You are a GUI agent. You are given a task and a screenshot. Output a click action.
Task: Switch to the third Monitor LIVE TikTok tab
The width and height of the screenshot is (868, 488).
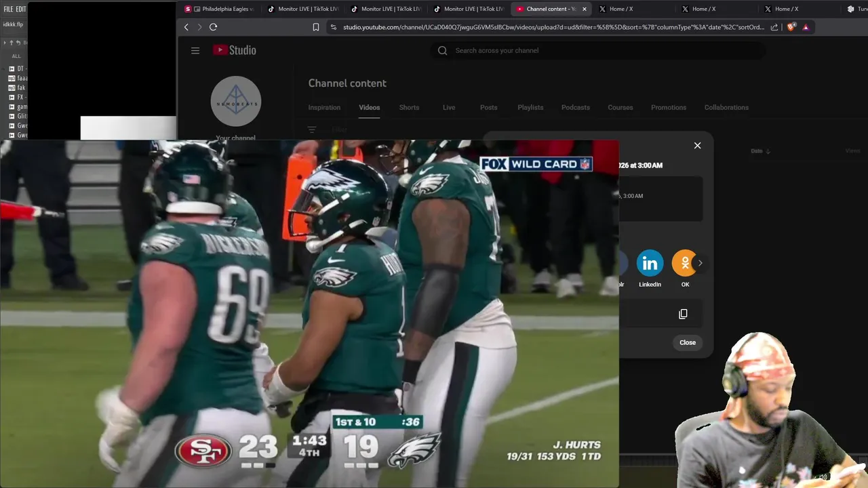pyautogui.click(x=469, y=9)
